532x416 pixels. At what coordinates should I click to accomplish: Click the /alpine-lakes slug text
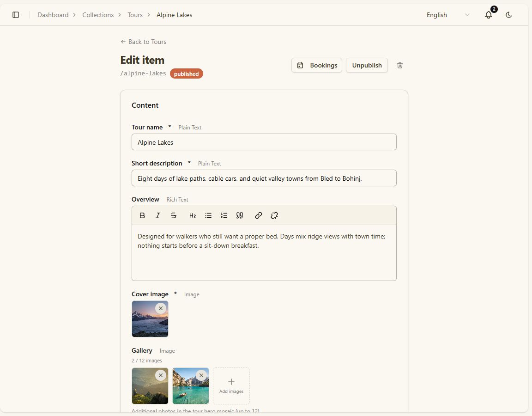tap(143, 73)
